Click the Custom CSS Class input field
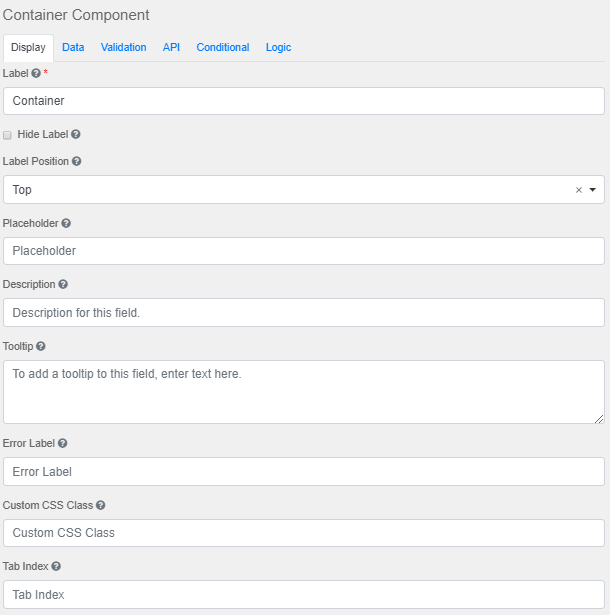The image size is (610, 615). pos(304,533)
